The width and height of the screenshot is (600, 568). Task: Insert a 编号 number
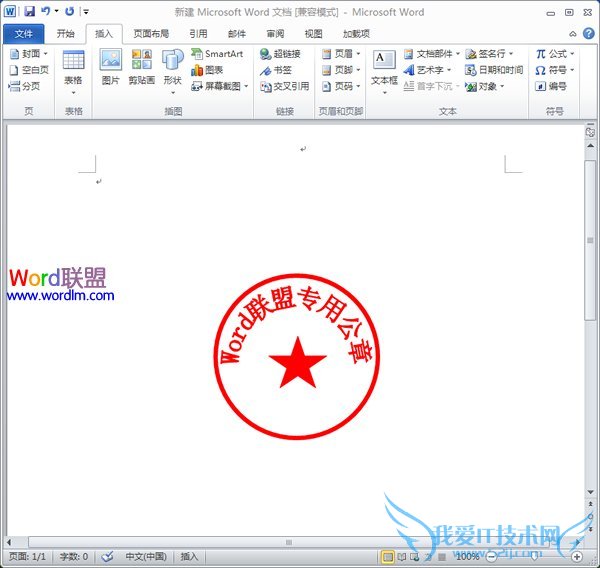coord(551,86)
